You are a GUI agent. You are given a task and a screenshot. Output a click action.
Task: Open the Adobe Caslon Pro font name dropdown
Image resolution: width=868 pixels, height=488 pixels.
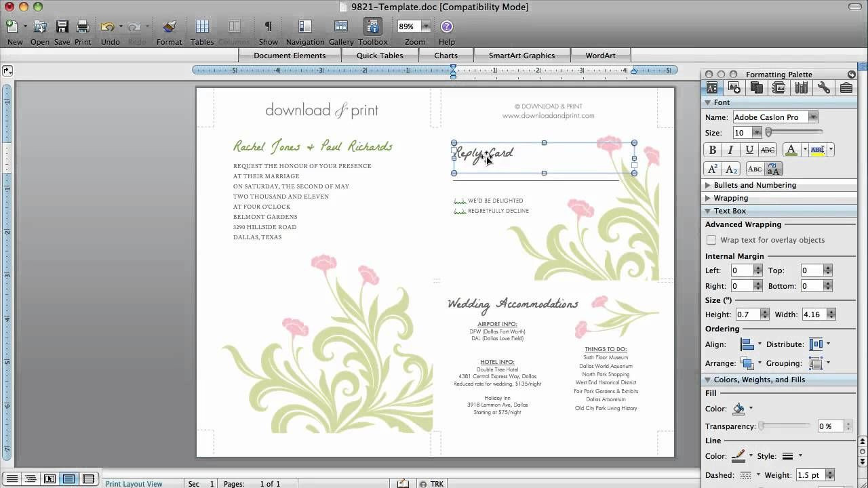[x=812, y=117]
